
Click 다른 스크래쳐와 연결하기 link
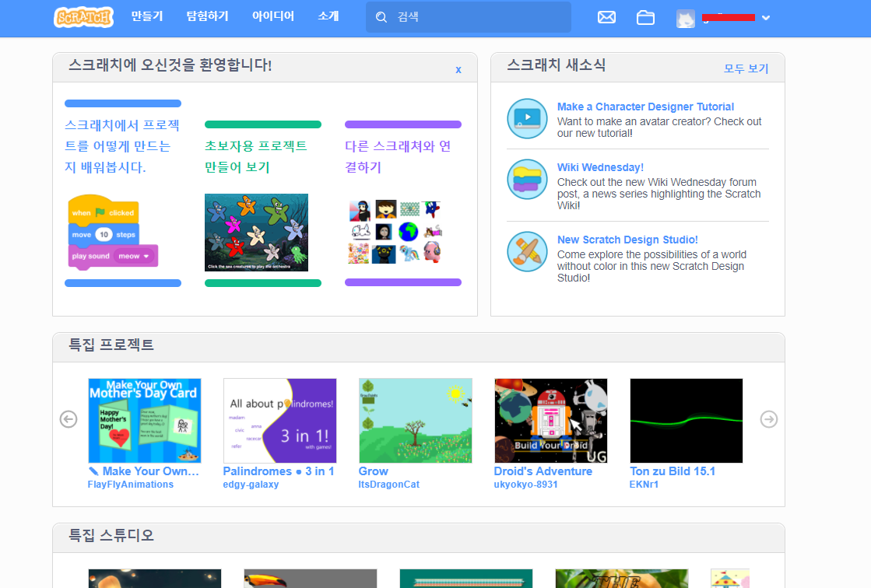point(398,156)
